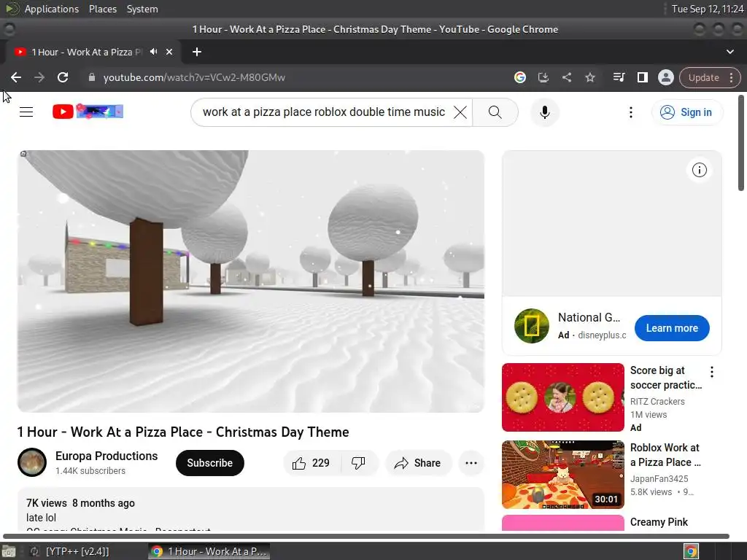
Task: Click the install app icon in address bar
Action: click(x=543, y=77)
